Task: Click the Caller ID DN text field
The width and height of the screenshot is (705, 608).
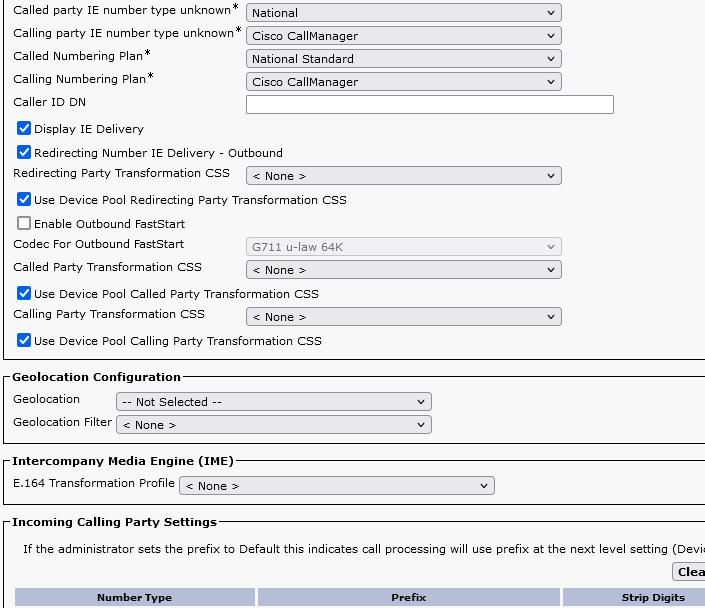Action: pyautogui.click(x=429, y=105)
